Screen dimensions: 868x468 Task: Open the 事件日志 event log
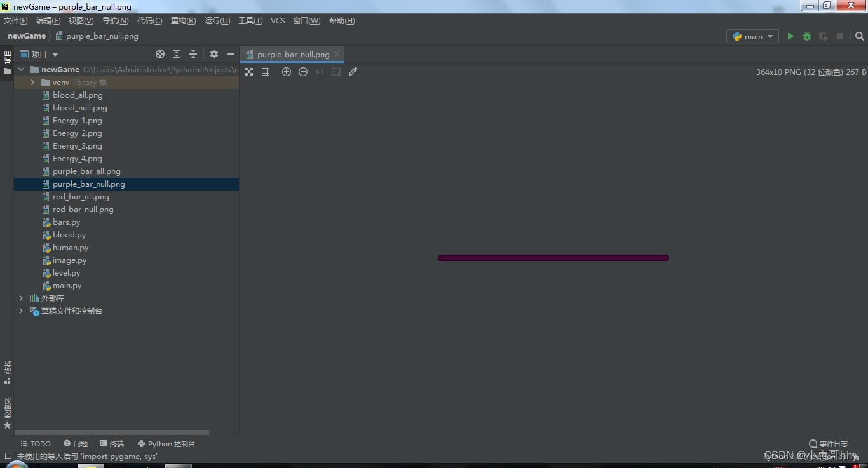pyautogui.click(x=828, y=444)
